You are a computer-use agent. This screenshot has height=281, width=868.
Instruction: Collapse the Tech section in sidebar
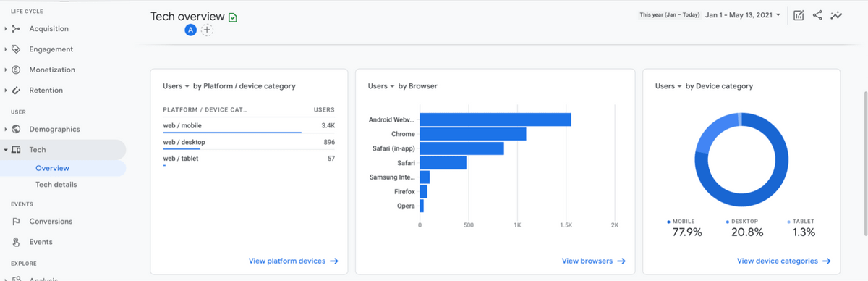tap(6, 150)
